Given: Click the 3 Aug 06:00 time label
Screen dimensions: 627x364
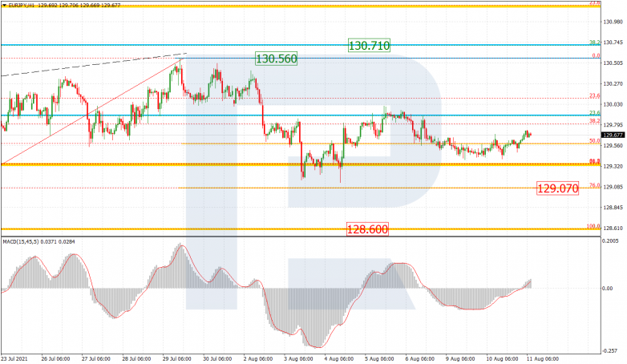Looking at the screenshot, I should (x=298, y=359).
